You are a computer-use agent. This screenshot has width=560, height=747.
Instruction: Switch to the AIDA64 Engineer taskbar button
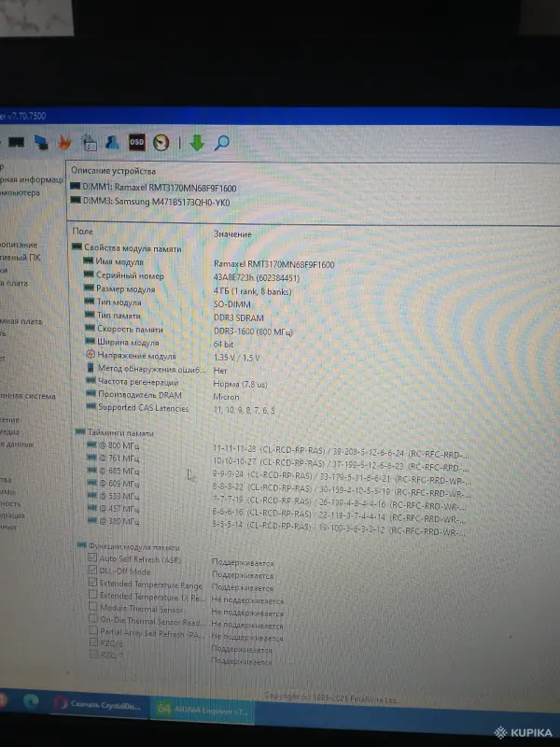202,710
